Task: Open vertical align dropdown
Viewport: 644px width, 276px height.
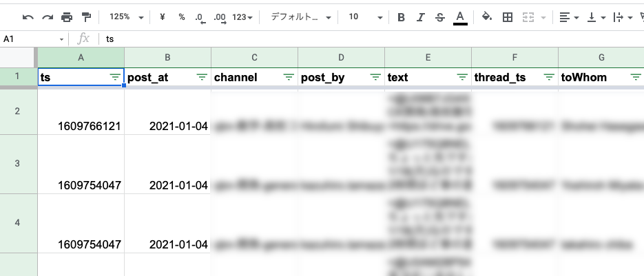Action: coord(596,17)
